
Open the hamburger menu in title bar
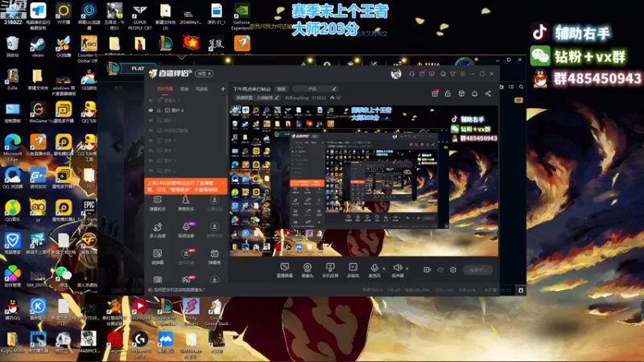click(x=462, y=74)
